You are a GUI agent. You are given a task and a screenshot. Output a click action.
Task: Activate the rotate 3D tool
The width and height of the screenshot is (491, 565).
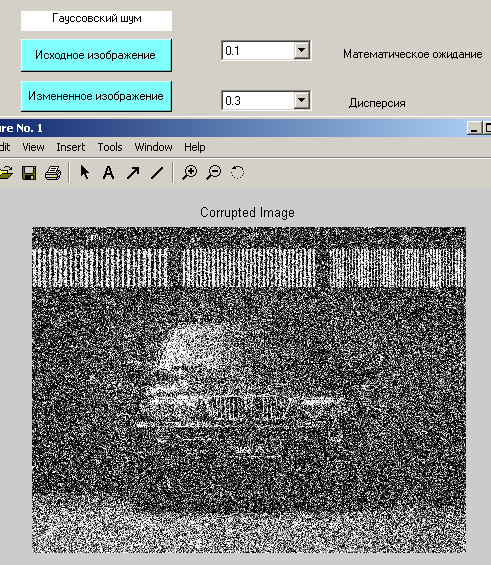pos(237,173)
